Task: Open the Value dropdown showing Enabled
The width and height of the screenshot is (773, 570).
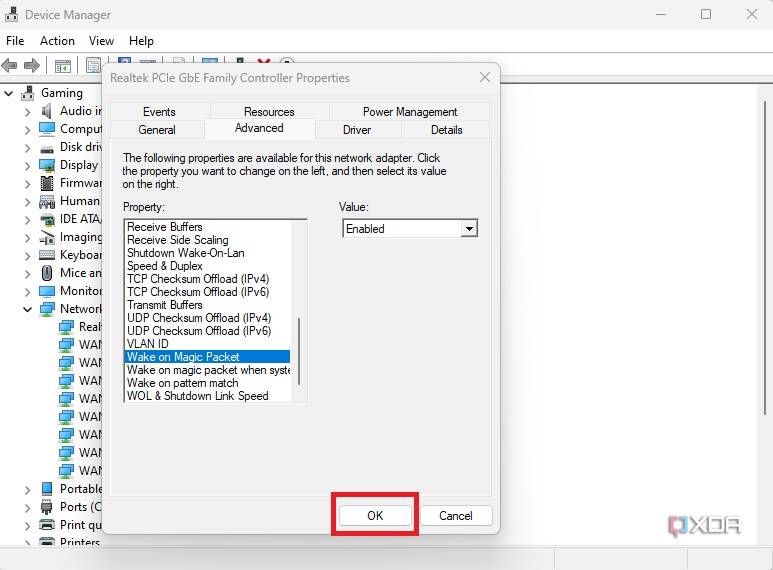Action: point(469,229)
